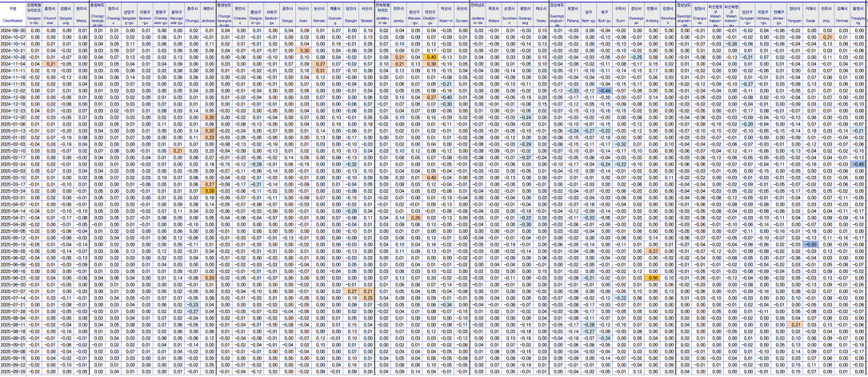Click the 2025-03-24 date row label
The width and height of the screenshot is (868, 377).
13,191
